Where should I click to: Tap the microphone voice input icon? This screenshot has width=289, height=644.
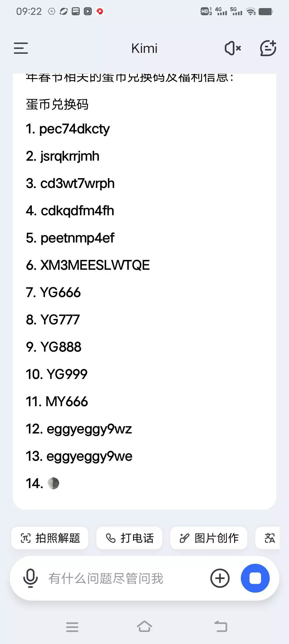point(31,578)
